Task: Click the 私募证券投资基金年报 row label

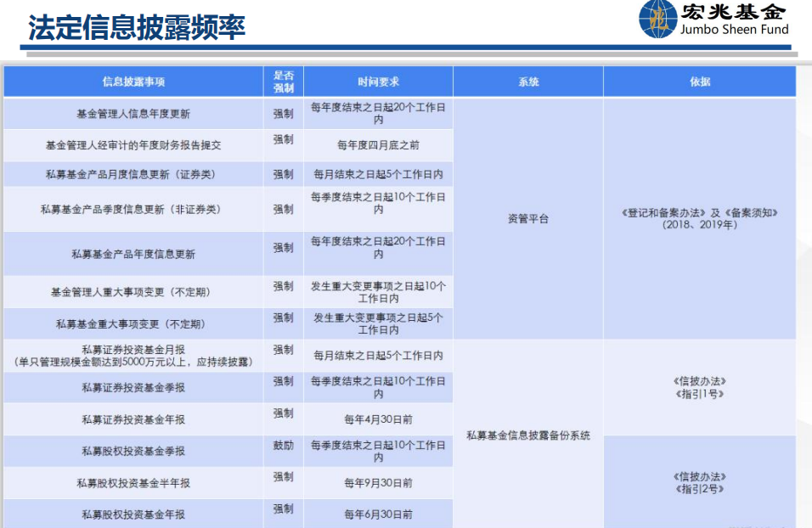Action: (133, 419)
